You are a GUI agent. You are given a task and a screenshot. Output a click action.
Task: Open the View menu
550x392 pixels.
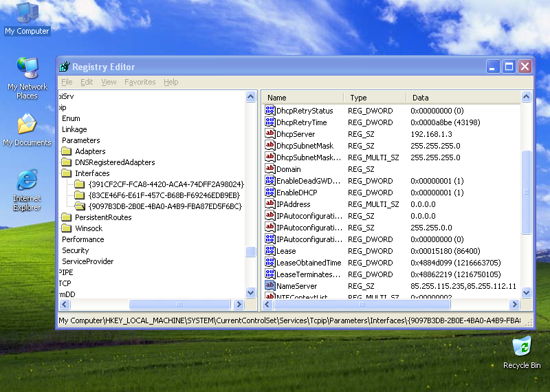pos(109,82)
